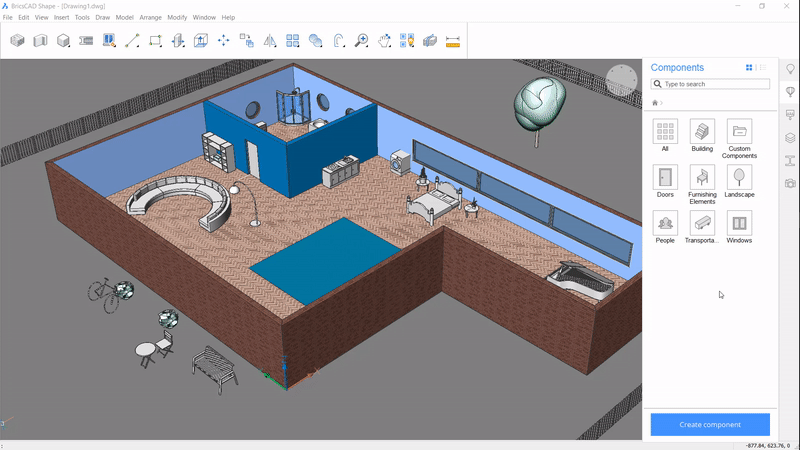Select the wall drawing tool

[40, 40]
